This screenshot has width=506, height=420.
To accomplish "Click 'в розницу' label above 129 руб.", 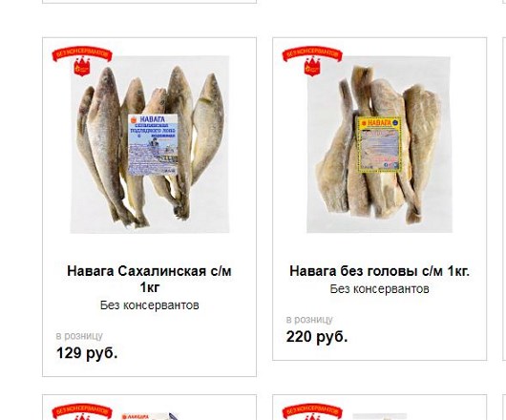I will (x=79, y=336).
